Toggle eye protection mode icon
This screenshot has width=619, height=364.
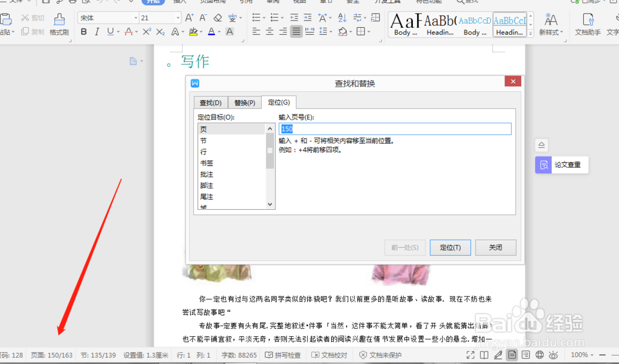click(x=553, y=355)
